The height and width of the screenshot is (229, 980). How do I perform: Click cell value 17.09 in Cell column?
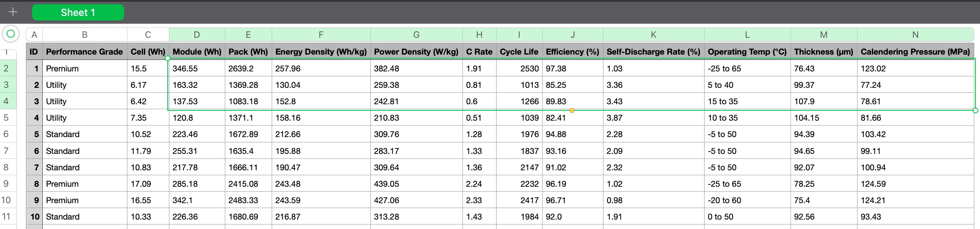click(148, 184)
